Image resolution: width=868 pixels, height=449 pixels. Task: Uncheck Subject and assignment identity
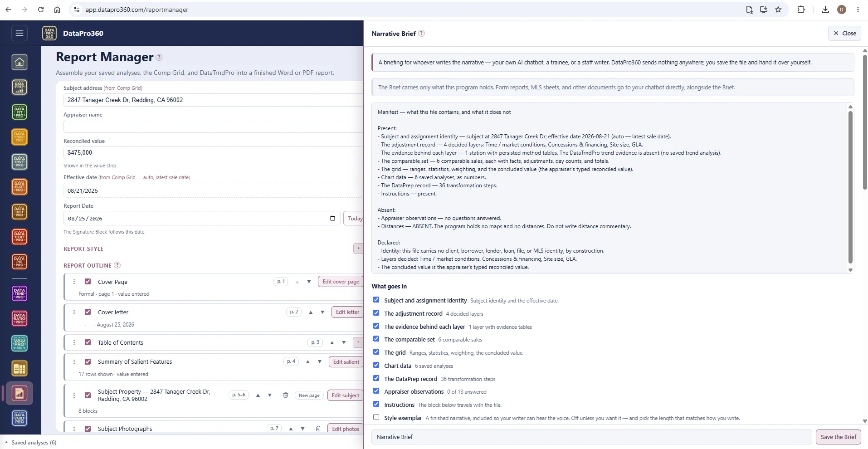(376, 300)
